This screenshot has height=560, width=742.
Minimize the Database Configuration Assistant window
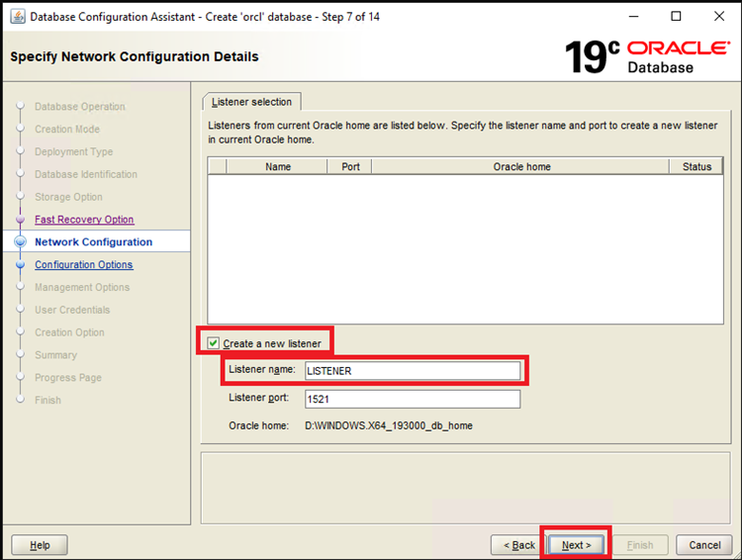coord(633,16)
